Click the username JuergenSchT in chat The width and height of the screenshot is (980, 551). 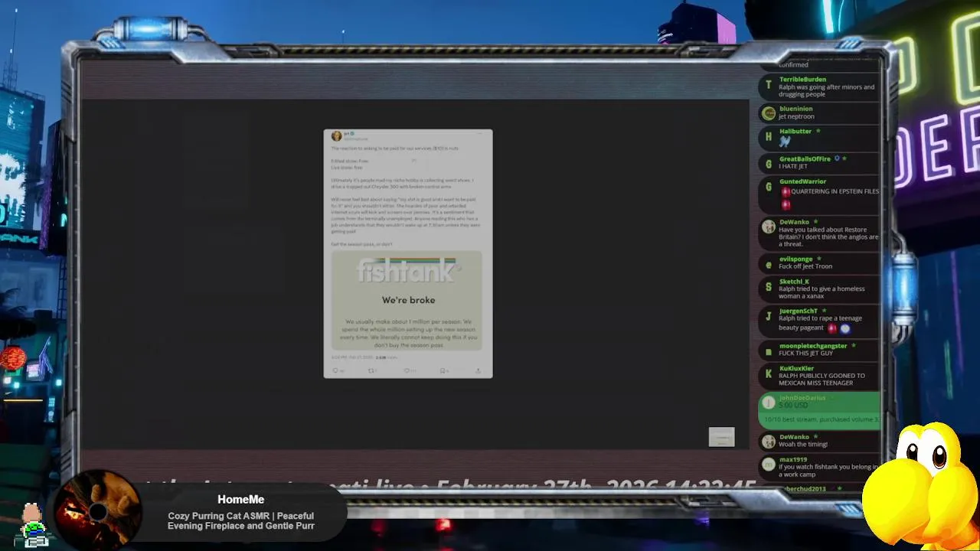pyautogui.click(x=799, y=311)
